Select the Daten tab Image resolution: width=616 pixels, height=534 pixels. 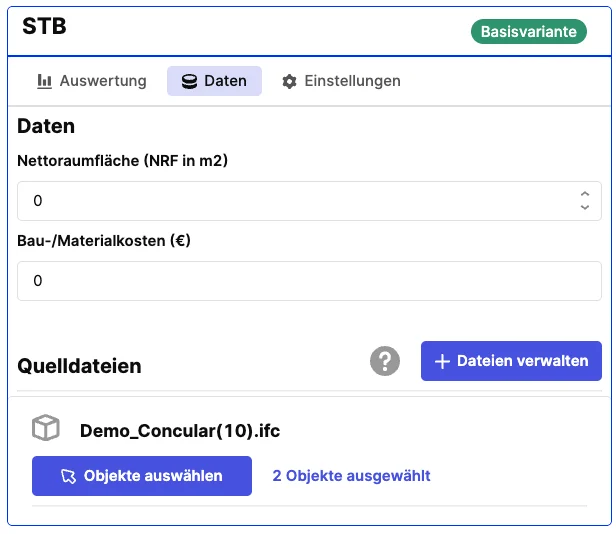pyautogui.click(x=214, y=81)
